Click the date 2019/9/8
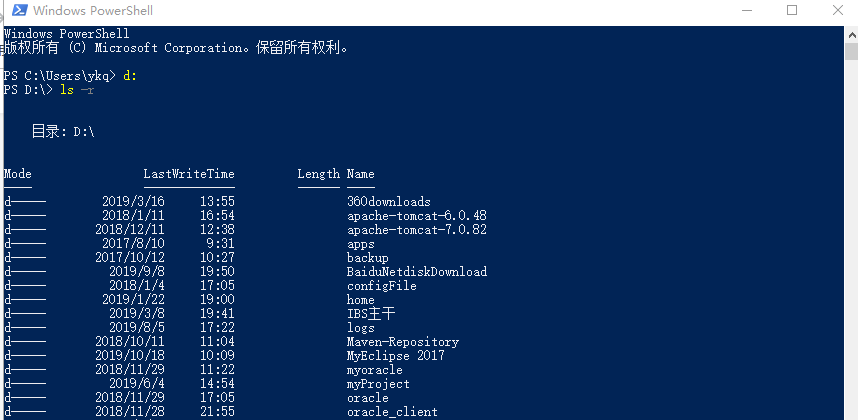The height and width of the screenshot is (420, 858). coord(137,272)
